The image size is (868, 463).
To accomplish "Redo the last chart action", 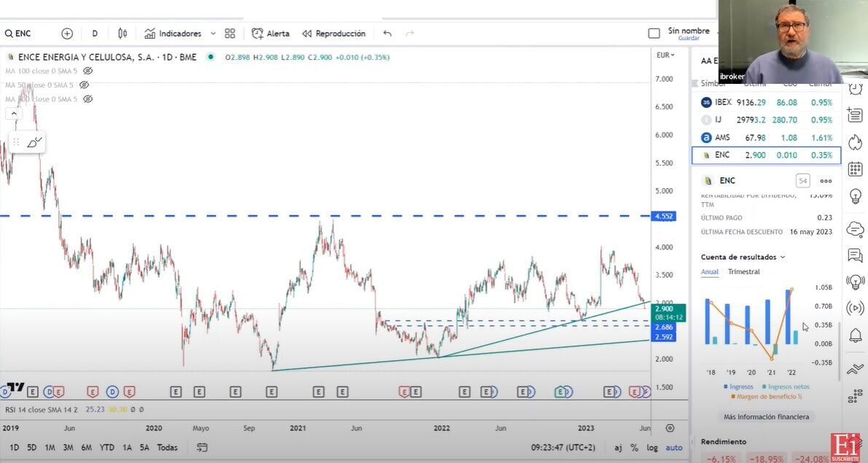I will point(410,34).
